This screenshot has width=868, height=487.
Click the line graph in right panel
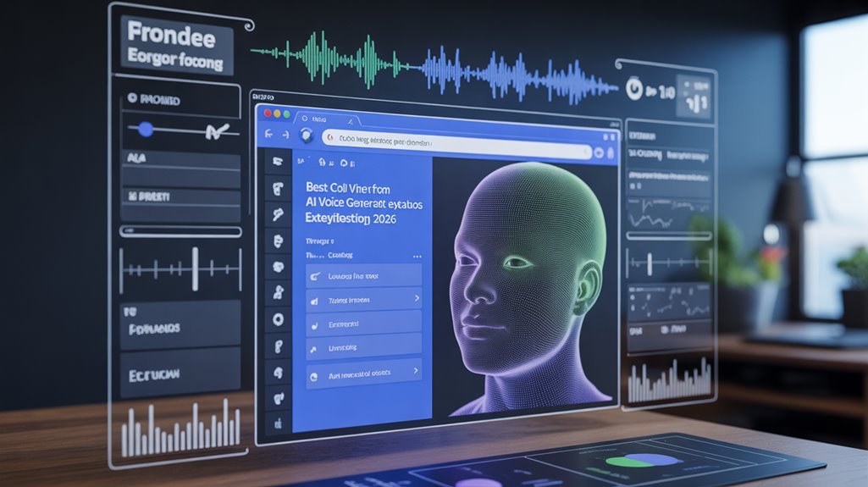coord(669,215)
